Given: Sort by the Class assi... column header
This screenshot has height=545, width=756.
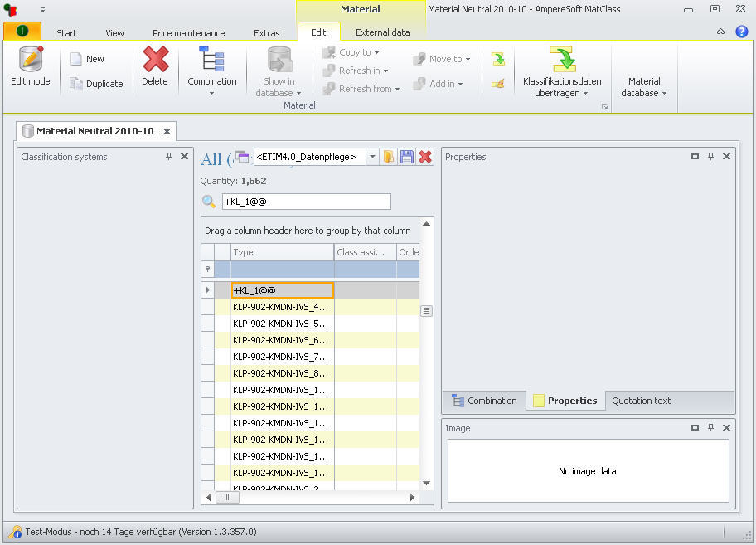Looking at the screenshot, I should coord(365,252).
